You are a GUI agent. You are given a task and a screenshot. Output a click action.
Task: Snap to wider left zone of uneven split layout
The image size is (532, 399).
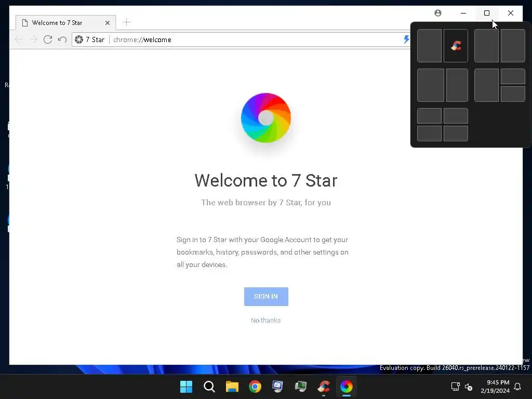click(x=431, y=85)
